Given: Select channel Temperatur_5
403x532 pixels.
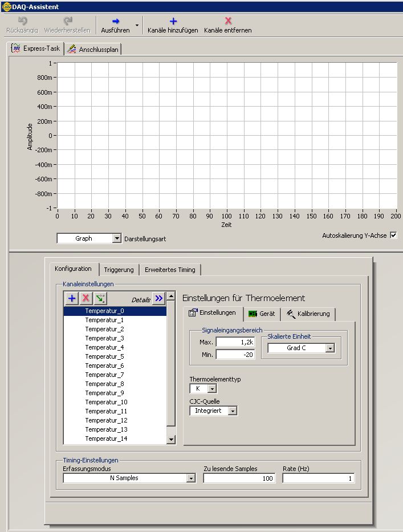Looking at the screenshot, I should pos(115,356).
